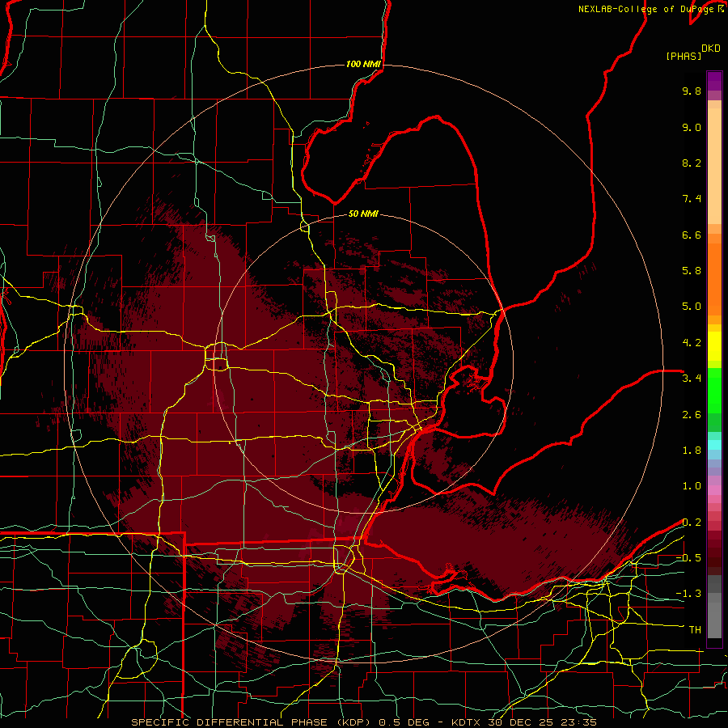Screen dimensions: 728x728
Task: Click the 1.0 scale value
Action: 692,486
